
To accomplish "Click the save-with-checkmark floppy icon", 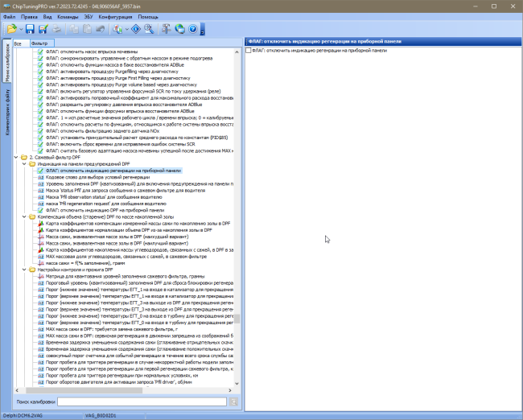I will pyautogui.click(x=43, y=29).
